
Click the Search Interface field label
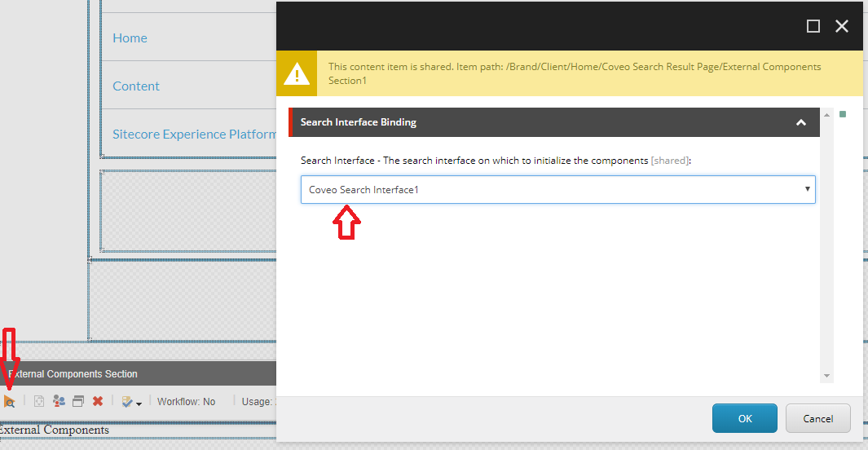click(x=496, y=161)
